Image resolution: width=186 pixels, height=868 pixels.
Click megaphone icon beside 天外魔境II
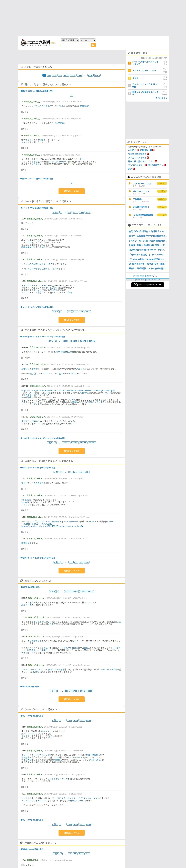click(130, 199)
